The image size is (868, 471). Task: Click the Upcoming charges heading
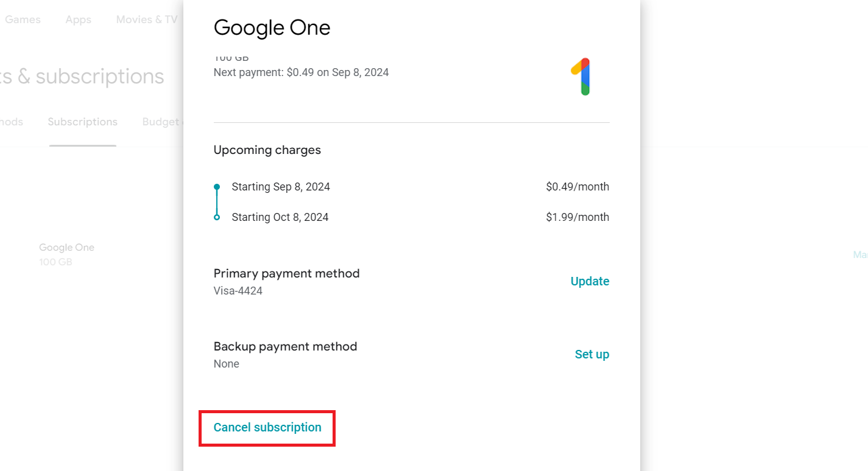click(267, 150)
